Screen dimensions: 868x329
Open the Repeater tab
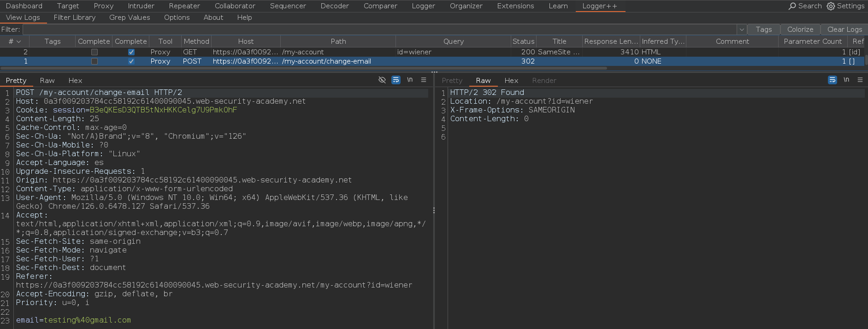(x=184, y=6)
